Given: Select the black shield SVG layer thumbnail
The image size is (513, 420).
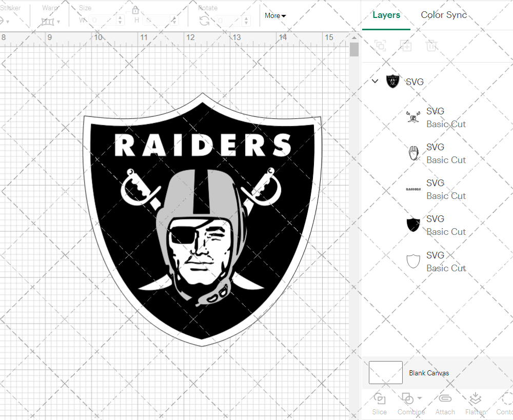Looking at the screenshot, I should (x=413, y=225).
